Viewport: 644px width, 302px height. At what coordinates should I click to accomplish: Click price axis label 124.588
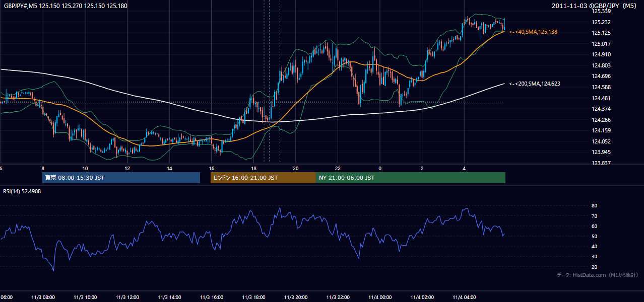pos(601,87)
